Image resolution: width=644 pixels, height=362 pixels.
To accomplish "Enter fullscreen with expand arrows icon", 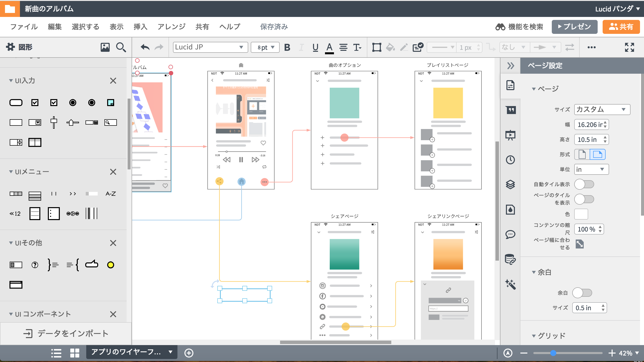I will pos(629,47).
